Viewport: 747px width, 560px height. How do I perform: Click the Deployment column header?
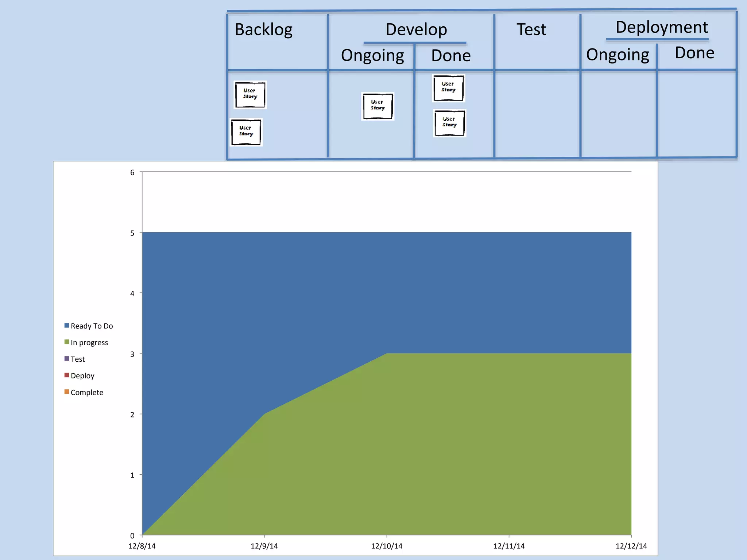662,27
